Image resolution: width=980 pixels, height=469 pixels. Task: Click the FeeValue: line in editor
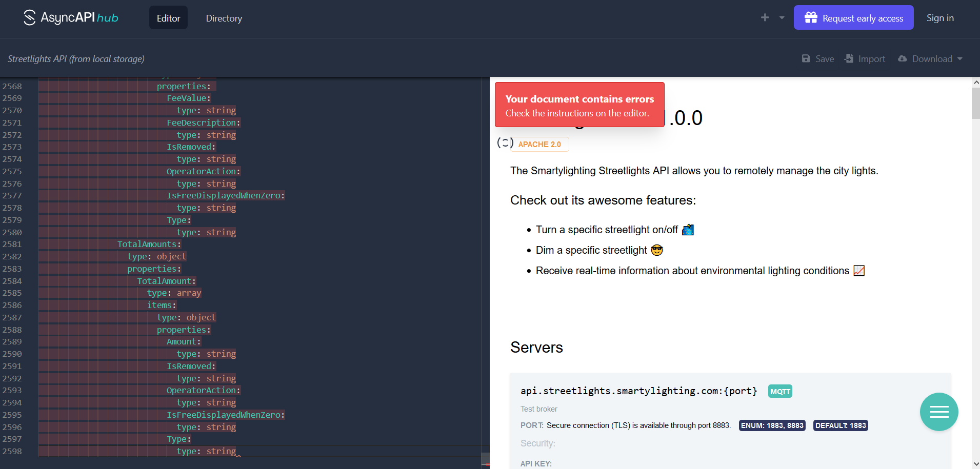189,98
